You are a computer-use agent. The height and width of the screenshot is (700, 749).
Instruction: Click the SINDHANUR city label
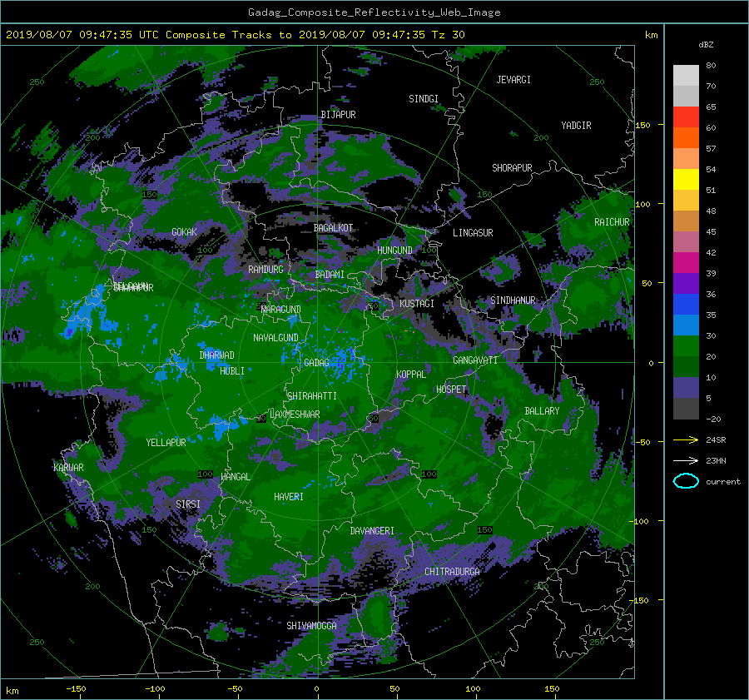pyautogui.click(x=513, y=300)
